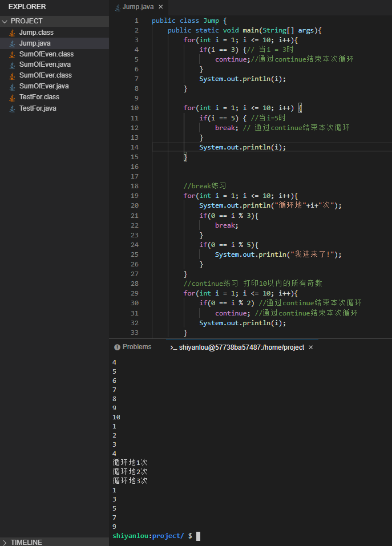Click line number 1 in the gutter
Screen dimensions: 392x546
coord(136,21)
